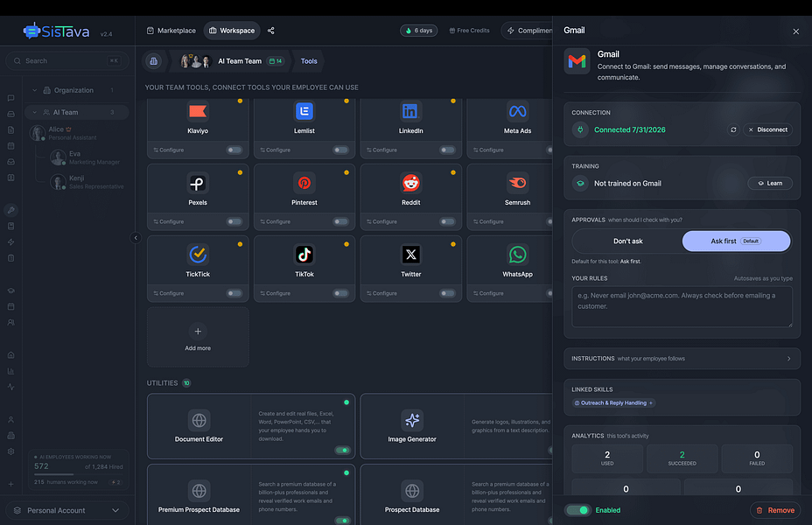Toggle the Klaviyo tool switch
Image resolution: width=812 pixels, height=525 pixels.
point(234,150)
